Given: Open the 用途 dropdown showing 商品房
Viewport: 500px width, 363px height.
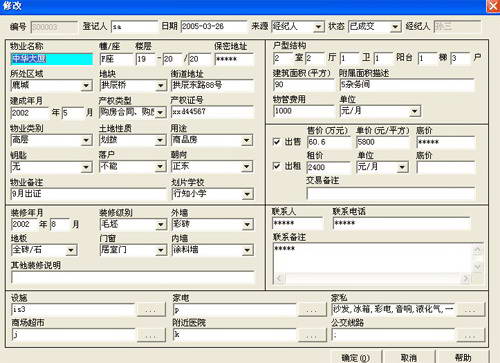Looking at the screenshot, I should click(x=247, y=140).
